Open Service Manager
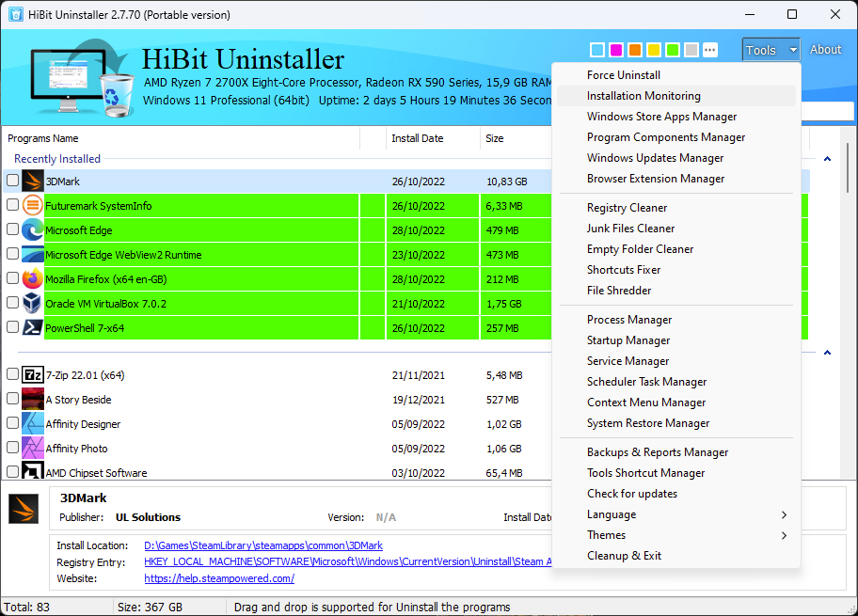The height and width of the screenshot is (616, 858). (676, 361)
